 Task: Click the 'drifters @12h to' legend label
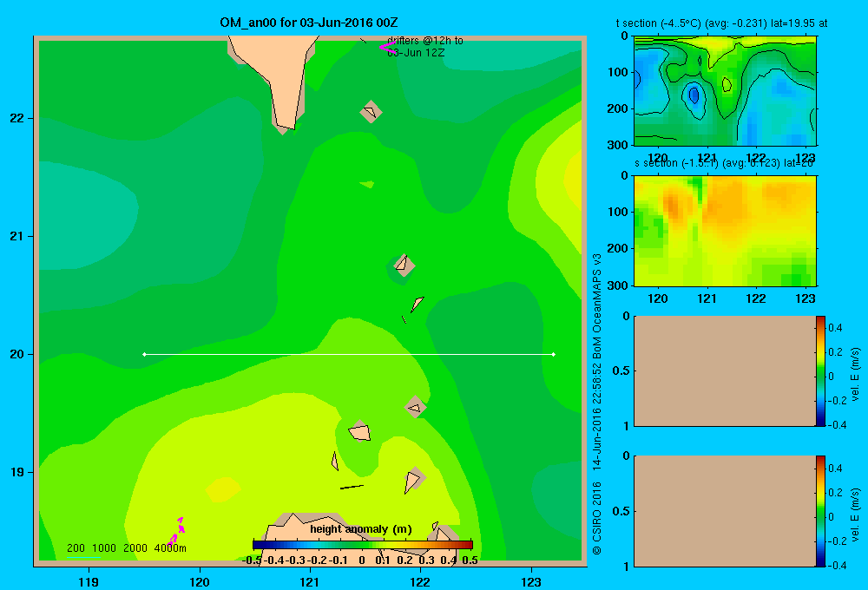[x=425, y=41]
